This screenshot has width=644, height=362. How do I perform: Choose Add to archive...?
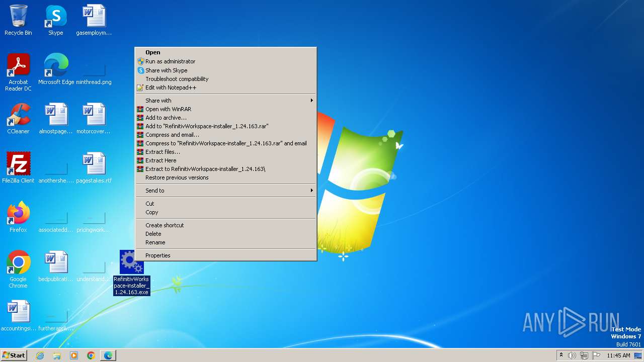tap(226, 118)
